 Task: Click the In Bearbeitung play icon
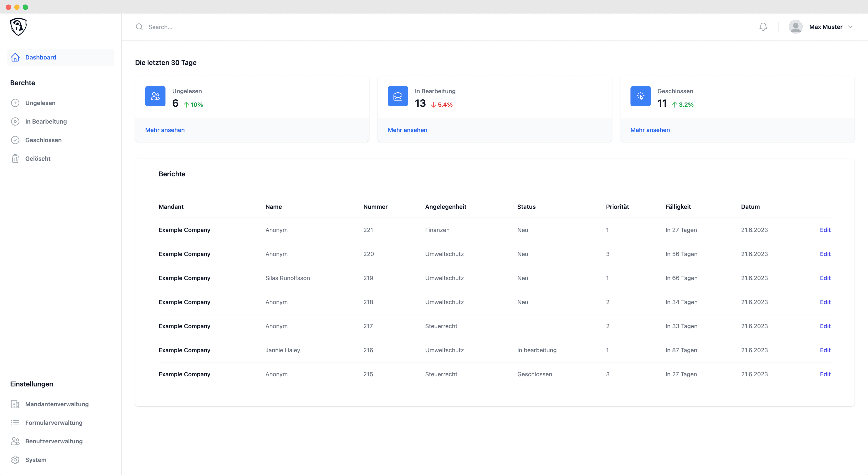point(15,122)
